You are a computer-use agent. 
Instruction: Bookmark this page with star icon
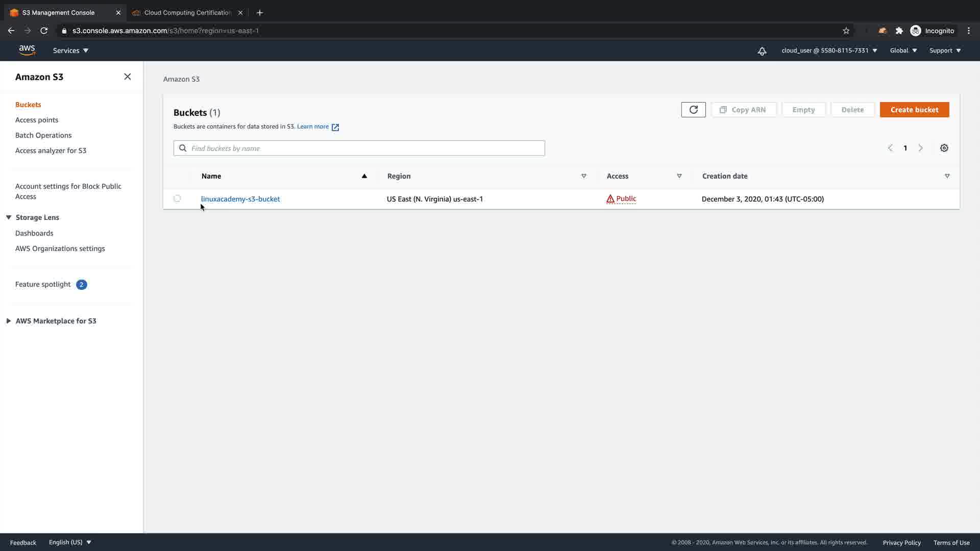pos(846,31)
